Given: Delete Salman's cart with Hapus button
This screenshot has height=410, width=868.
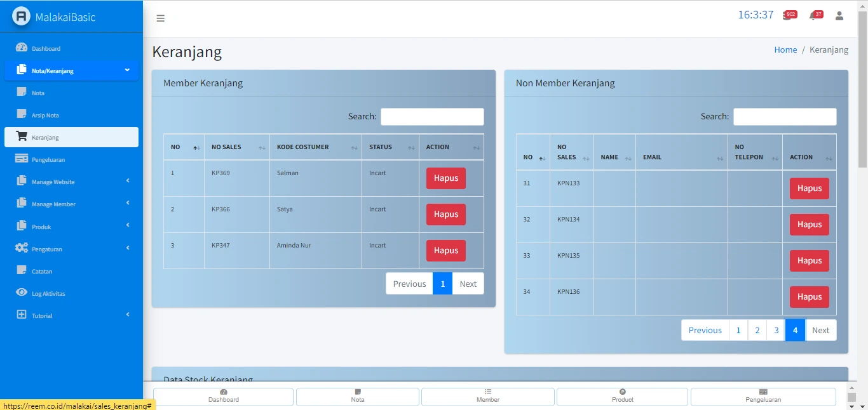Looking at the screenshot, I should pos(445,178).
